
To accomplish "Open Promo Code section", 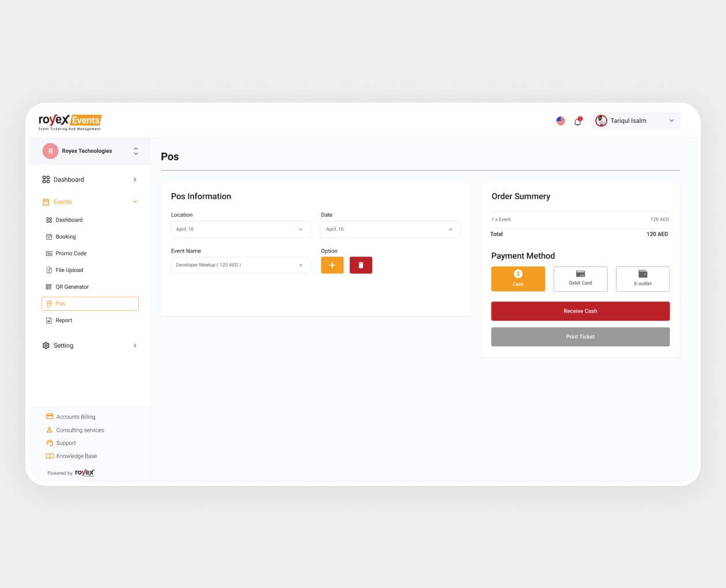I will (x=71, y=254).
